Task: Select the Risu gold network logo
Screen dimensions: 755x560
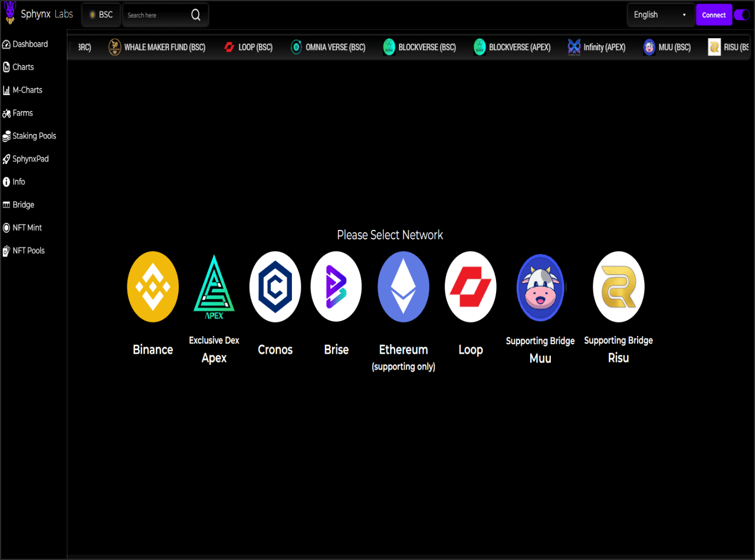Action: point(619,286)
